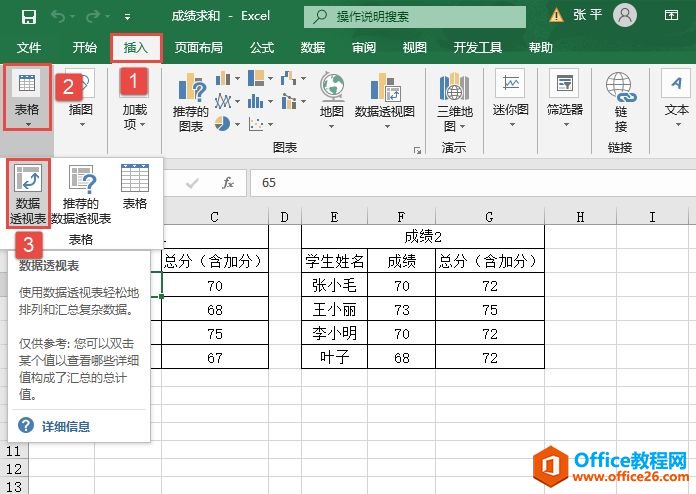This screenshot has width=696, height=494.
Task: Click the 详细信息 help link in the tooltip
Action: pos(66,426)
